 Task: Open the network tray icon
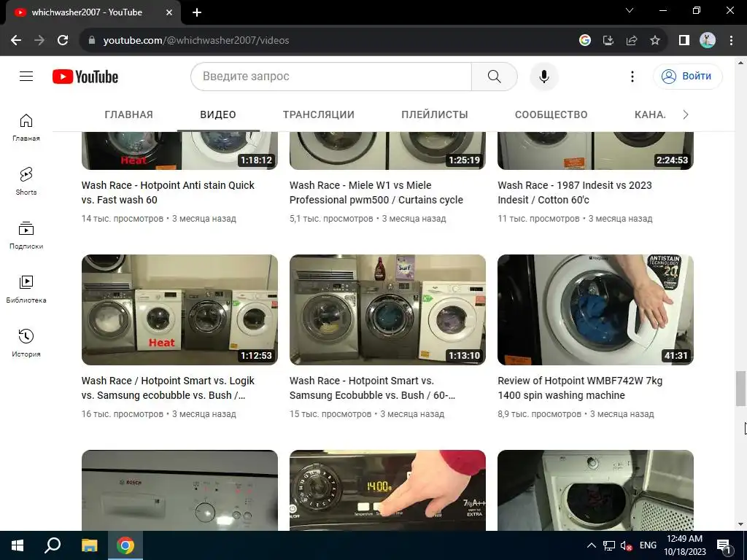tap(609, 545)
